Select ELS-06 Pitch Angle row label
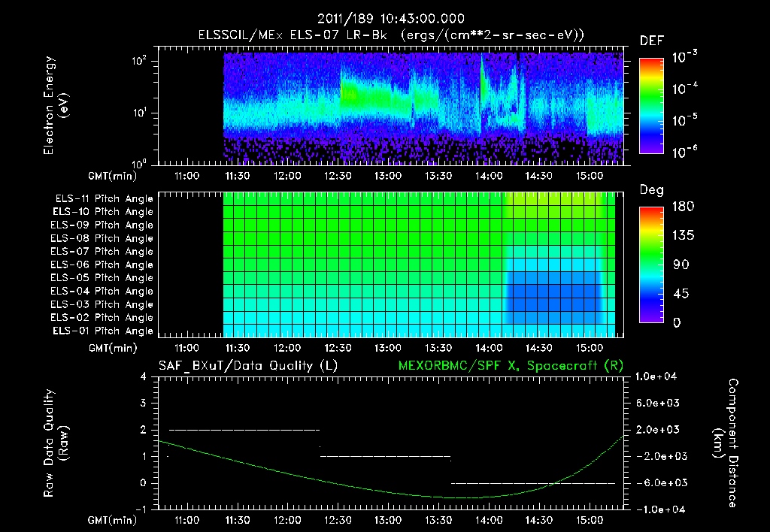770x532 pixels. [x=102, y=265]
